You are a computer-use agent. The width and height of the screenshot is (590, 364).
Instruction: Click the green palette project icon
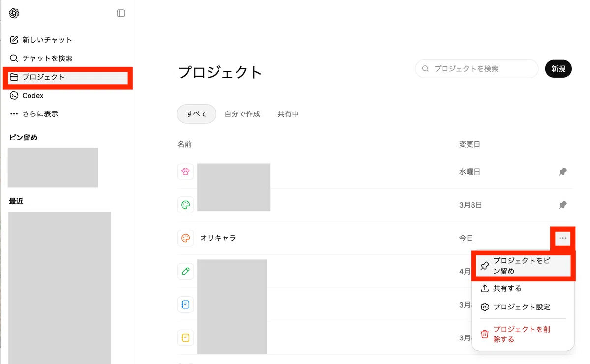[x=185, y=205]
